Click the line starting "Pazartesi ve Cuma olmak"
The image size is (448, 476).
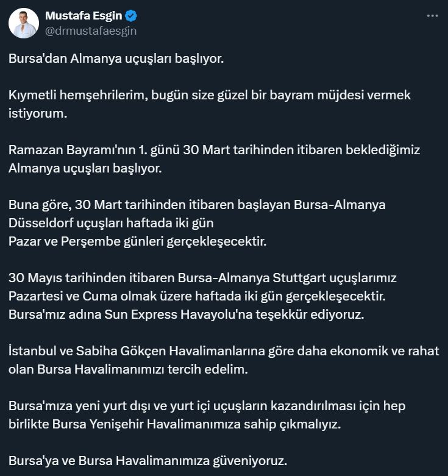click(197, 296)
